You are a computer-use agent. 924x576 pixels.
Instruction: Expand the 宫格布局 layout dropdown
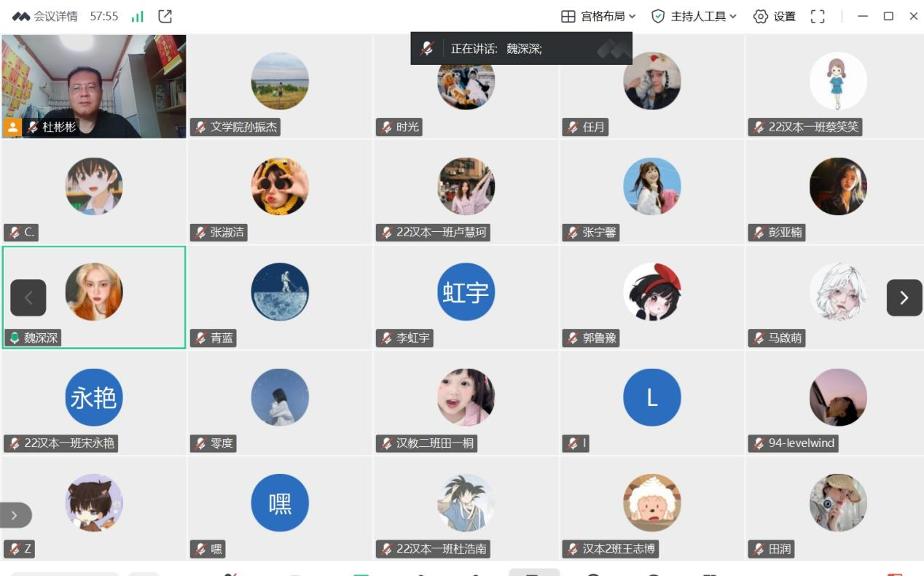[x=598, y=16]
